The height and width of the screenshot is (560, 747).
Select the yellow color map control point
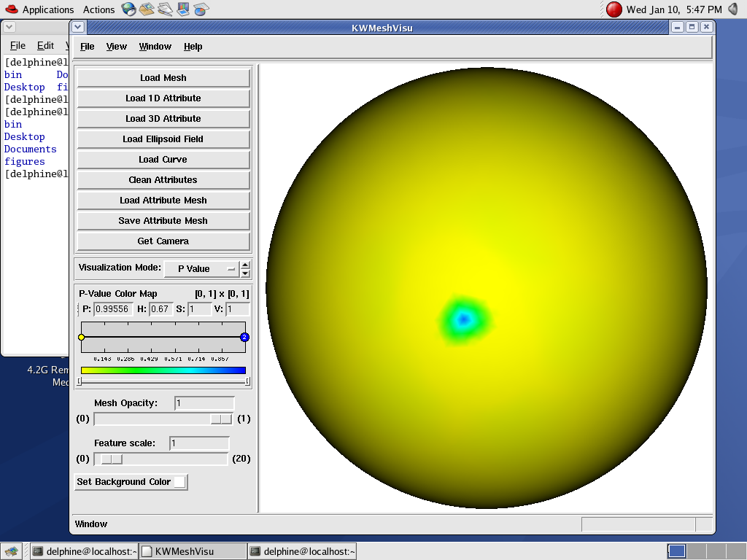81,337
